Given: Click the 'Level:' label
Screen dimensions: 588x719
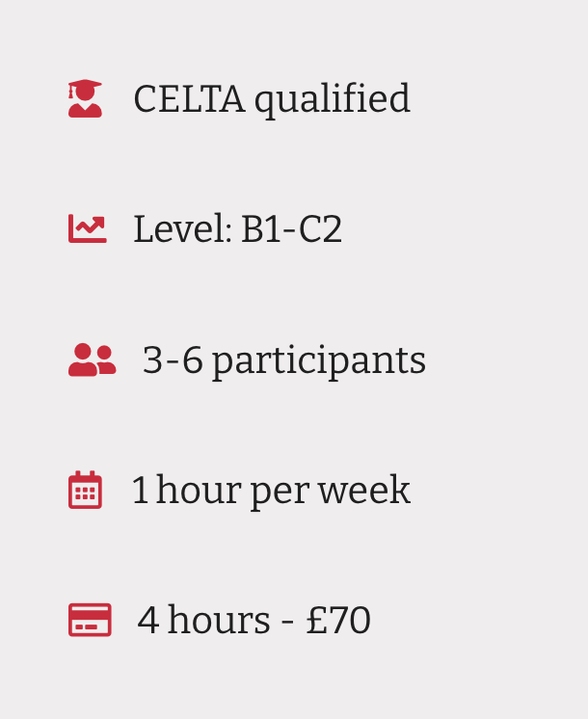Looking at the screenshot, I should tap(182, 229).
